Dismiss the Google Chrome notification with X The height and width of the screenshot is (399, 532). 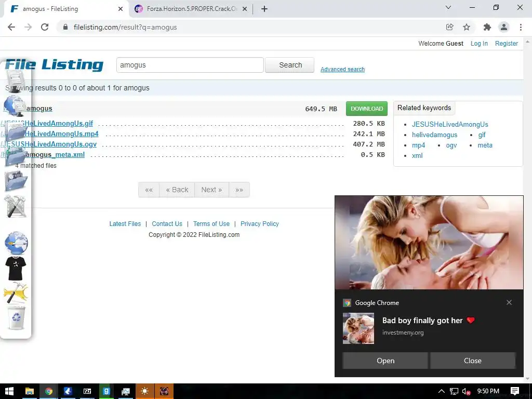click(x=509, y=302)
